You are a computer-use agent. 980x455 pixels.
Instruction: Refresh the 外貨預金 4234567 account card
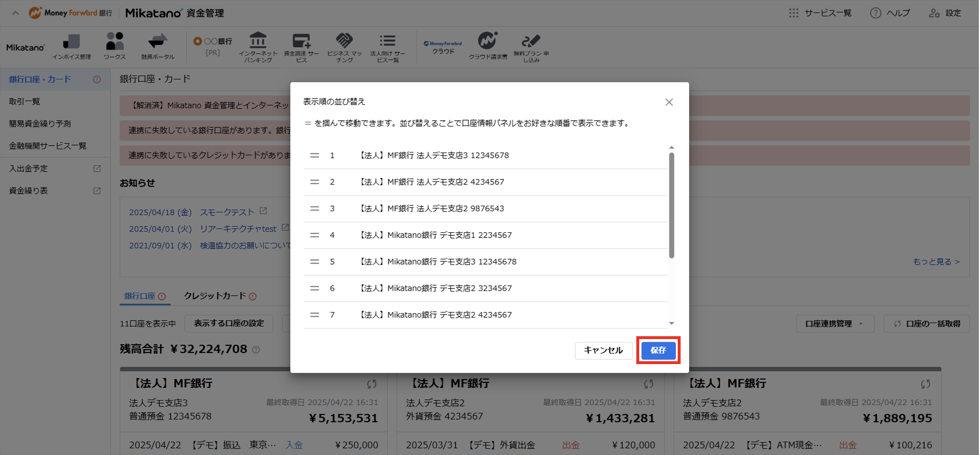649,384
